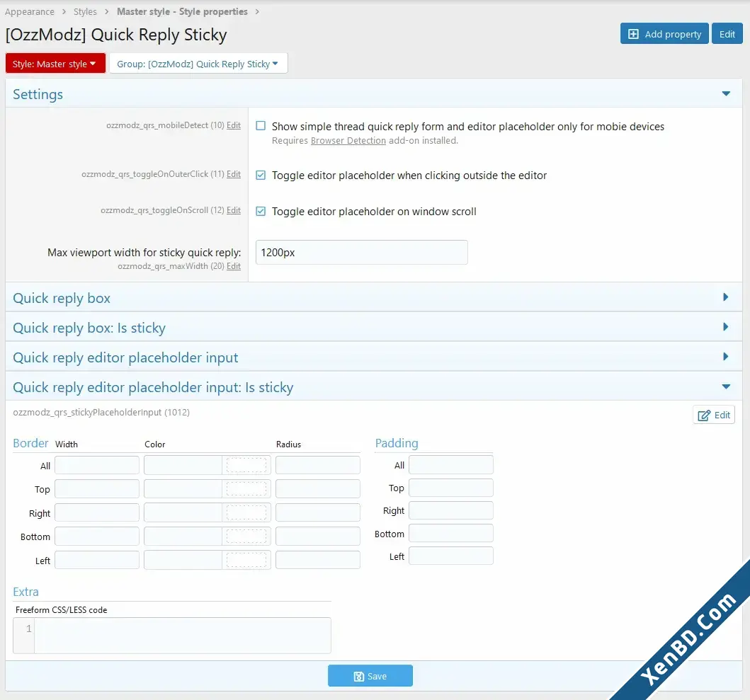Go to Styles breadcrumb
Image resolution: width=750 pixels, height=700 pixels.
pos(85,11)
